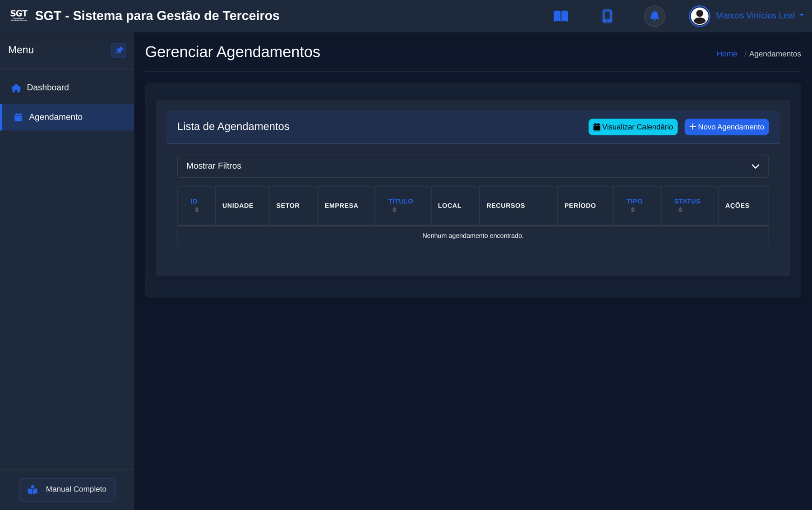The height and width of the screenshot is (510, 812).
Task: Click the SGT - Sistema para Gestão de Terceiros title
Action: point(157,16)
